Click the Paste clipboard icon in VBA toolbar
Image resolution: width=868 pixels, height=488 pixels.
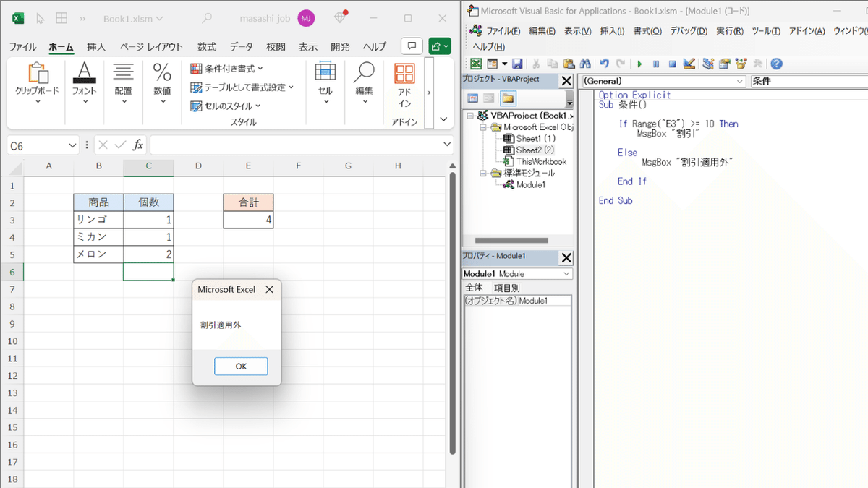pos(569,64)
